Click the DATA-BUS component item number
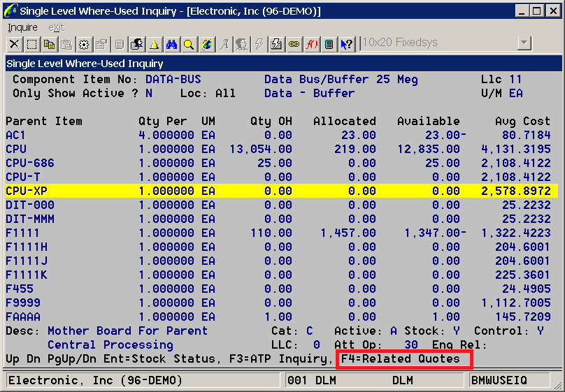This screenshot has width=565, height=392. coord(173,79)
